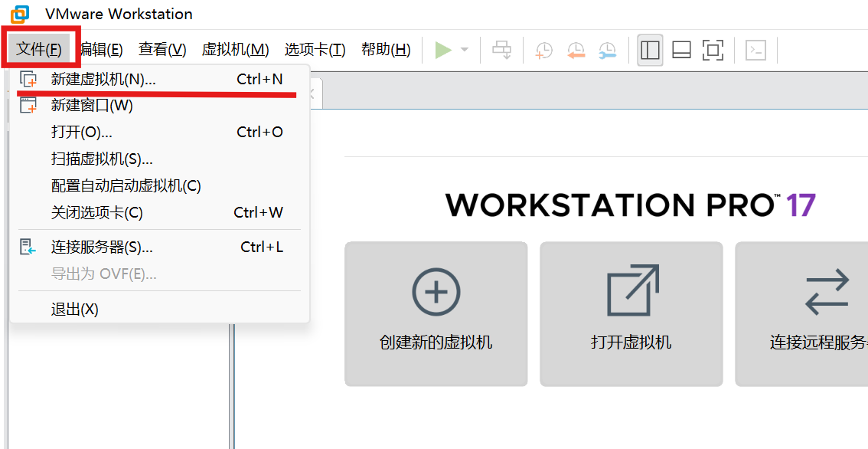Image resolution: width=868 pixels, height=449 pixels.
Task: Select 退出(X) to quit
Action: point(75,310)
